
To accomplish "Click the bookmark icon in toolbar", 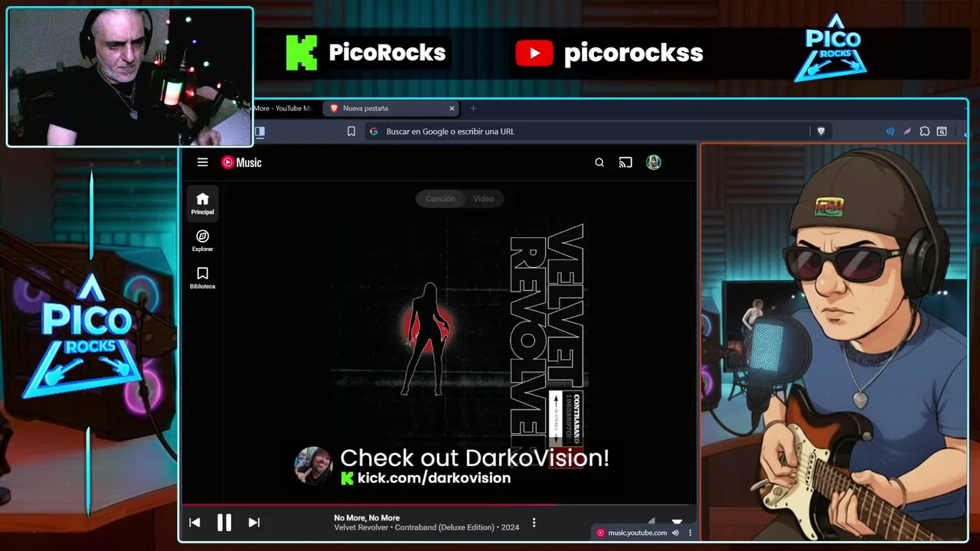I will pyautogui.click(x=351, y=132).
